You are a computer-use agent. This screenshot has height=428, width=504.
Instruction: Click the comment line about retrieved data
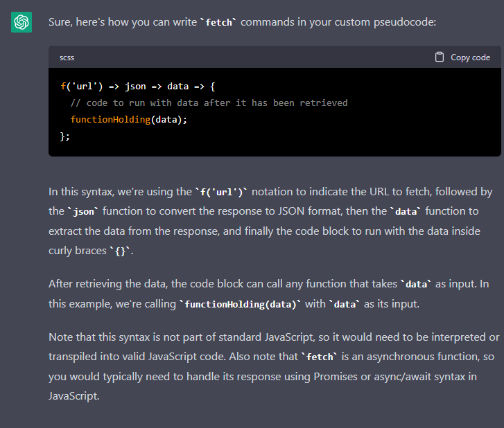tap(209, 103)
